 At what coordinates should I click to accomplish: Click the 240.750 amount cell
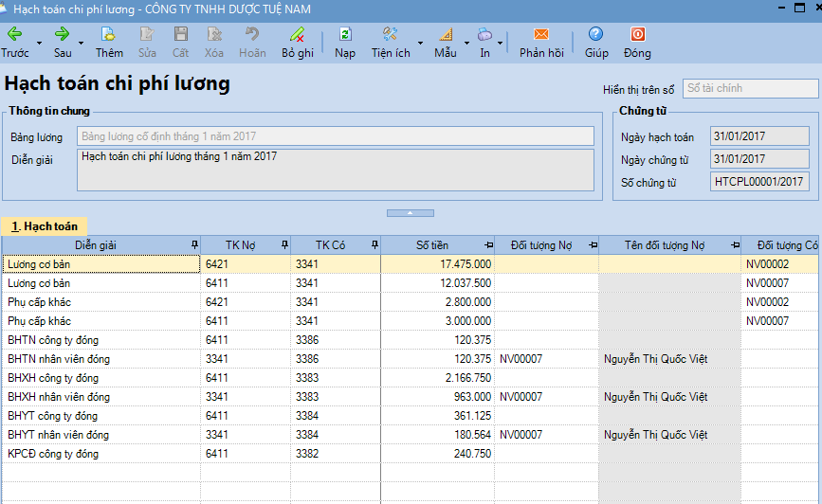(x=438, y=454)
